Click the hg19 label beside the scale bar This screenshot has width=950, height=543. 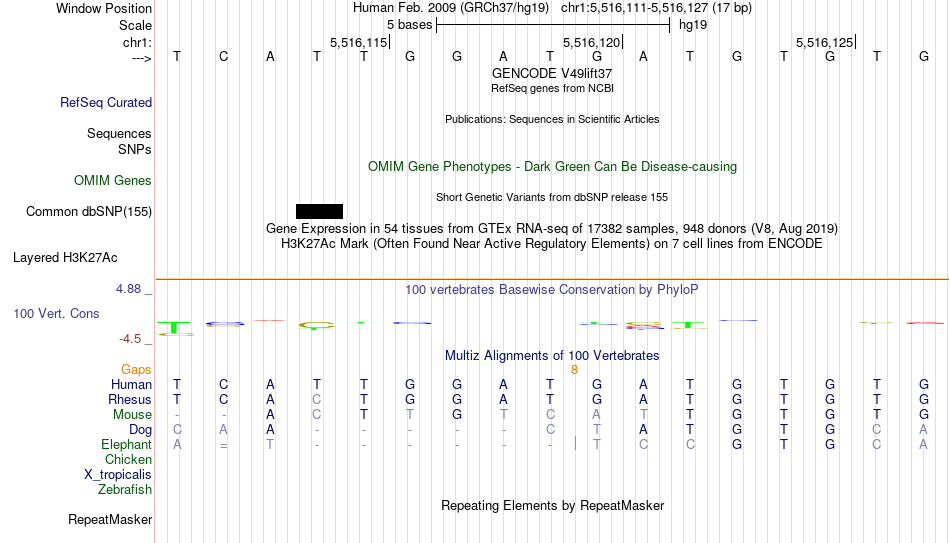[693, 25]
